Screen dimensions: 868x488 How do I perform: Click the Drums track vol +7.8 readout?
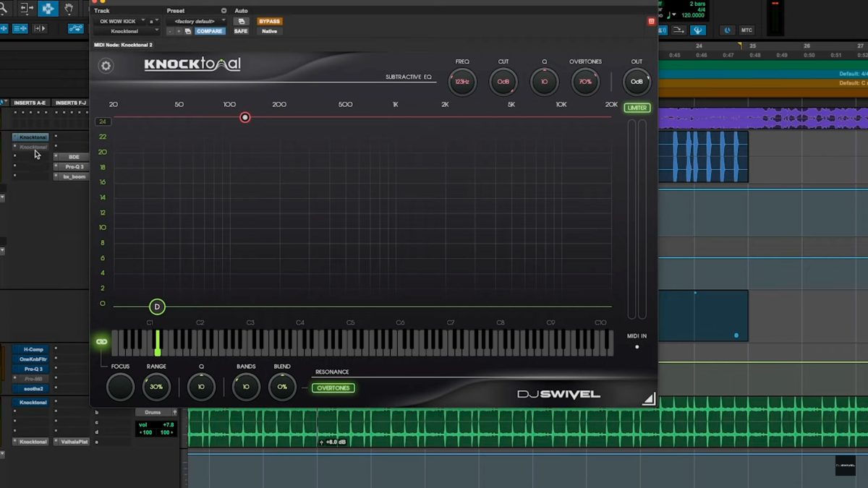point(156,425)
